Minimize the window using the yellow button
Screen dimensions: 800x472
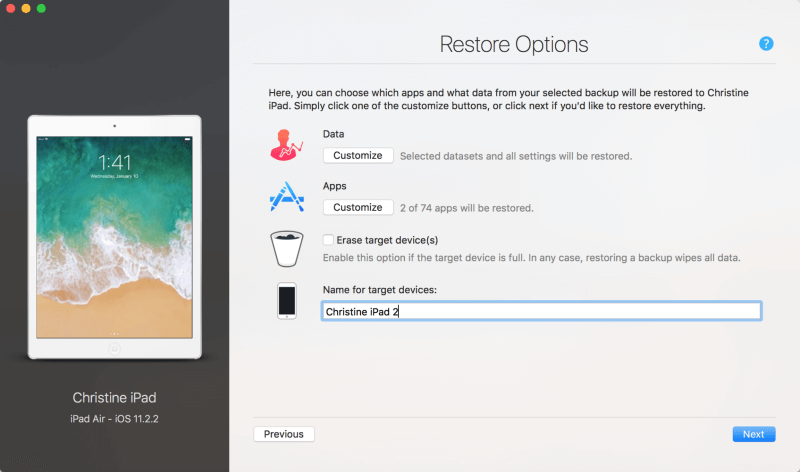coord(26,8)
